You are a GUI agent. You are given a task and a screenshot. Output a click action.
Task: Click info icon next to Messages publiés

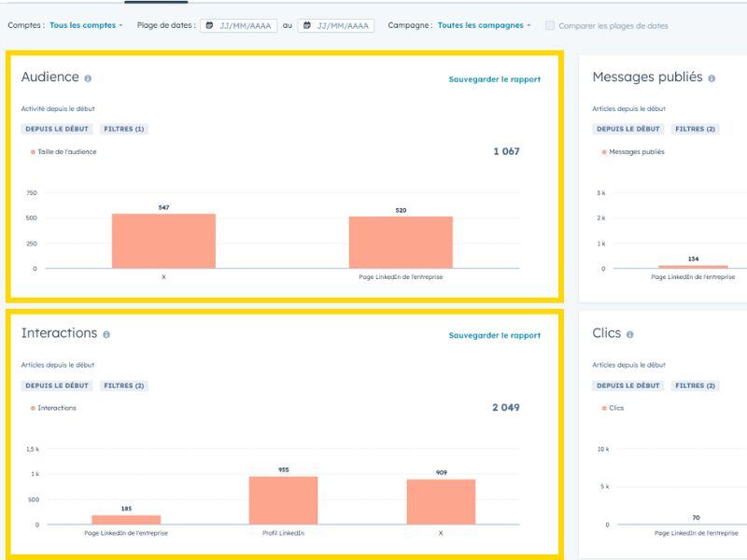coord(712,78)
